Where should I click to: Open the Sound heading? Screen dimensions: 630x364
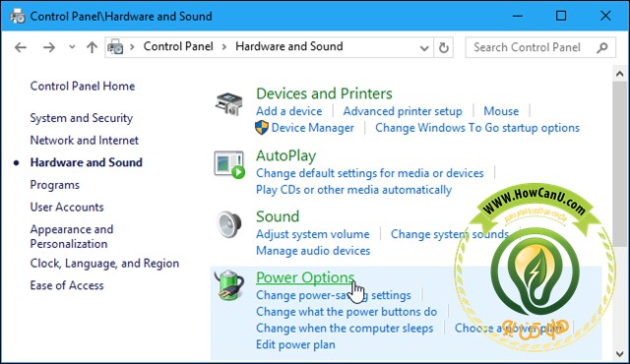click(x=278, y=216)
